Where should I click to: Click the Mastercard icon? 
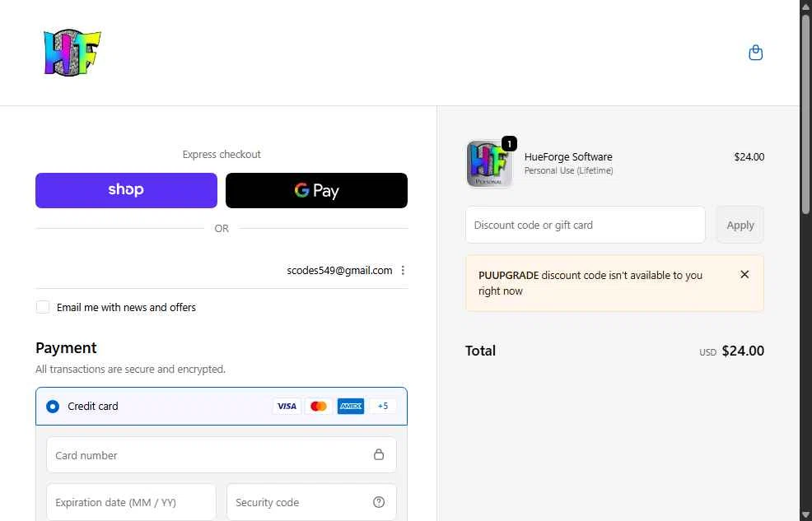[x=319, y=406]
